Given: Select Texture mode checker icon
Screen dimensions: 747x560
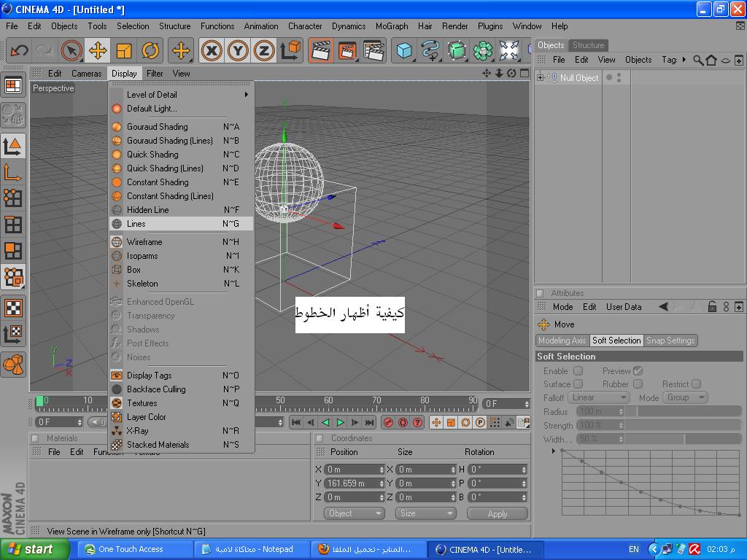Looking at the screenshot, I should [x=13, y=308].
